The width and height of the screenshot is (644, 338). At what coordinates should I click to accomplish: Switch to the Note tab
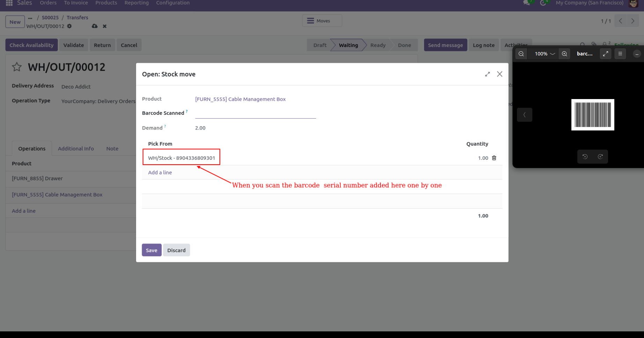point(112,149)
